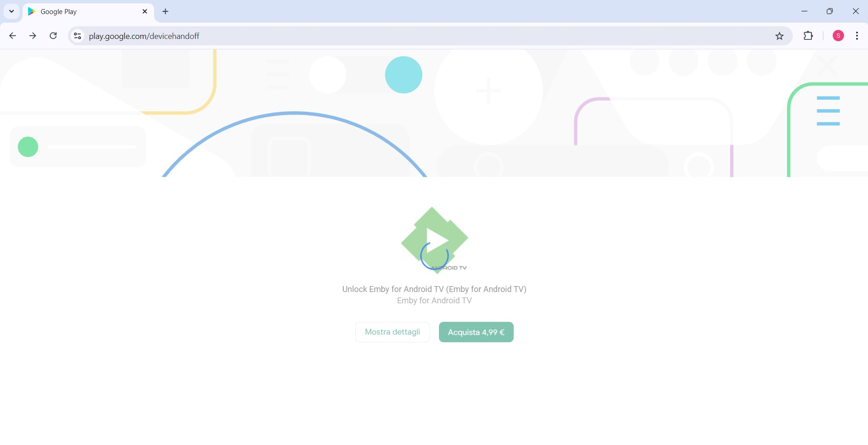The image size is (868, 445).
Task: Open Chrome's three-dot menu
Action: pyautogui.click(x=857, y=36)
